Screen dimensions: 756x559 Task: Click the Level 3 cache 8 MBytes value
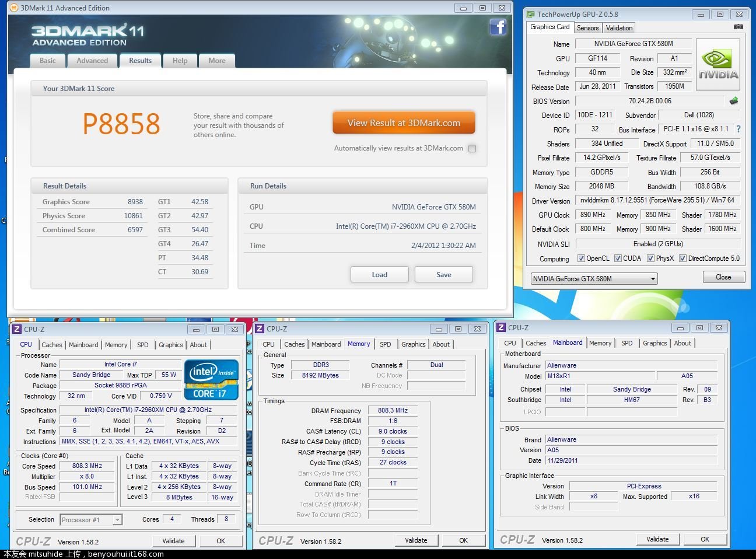[179, 498]
